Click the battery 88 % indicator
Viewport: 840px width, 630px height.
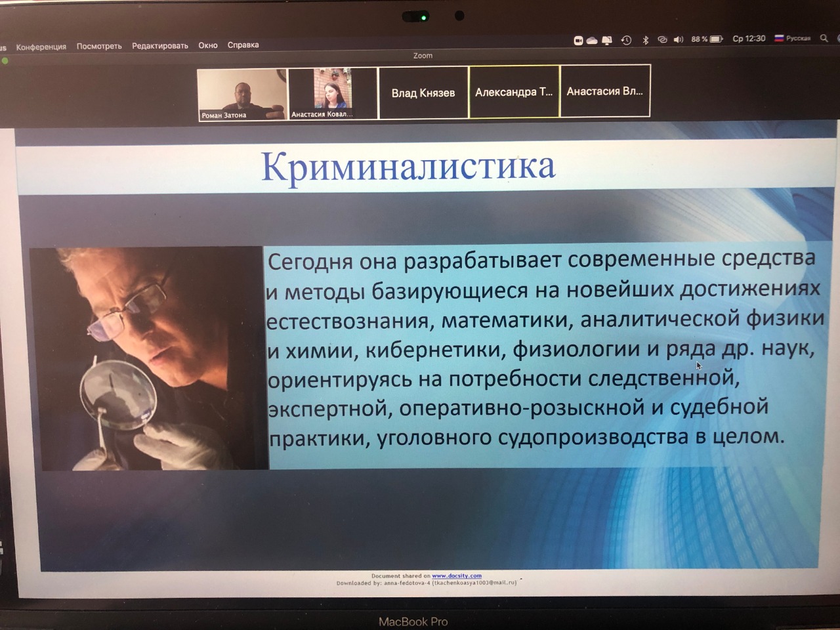click(707, 39)
